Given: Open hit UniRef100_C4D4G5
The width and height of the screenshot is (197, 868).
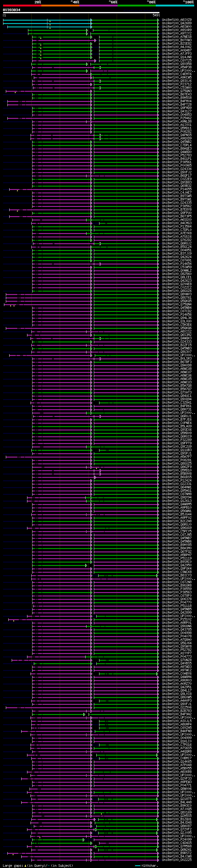Looking at the screenshot, I should (x=177, y=843).
